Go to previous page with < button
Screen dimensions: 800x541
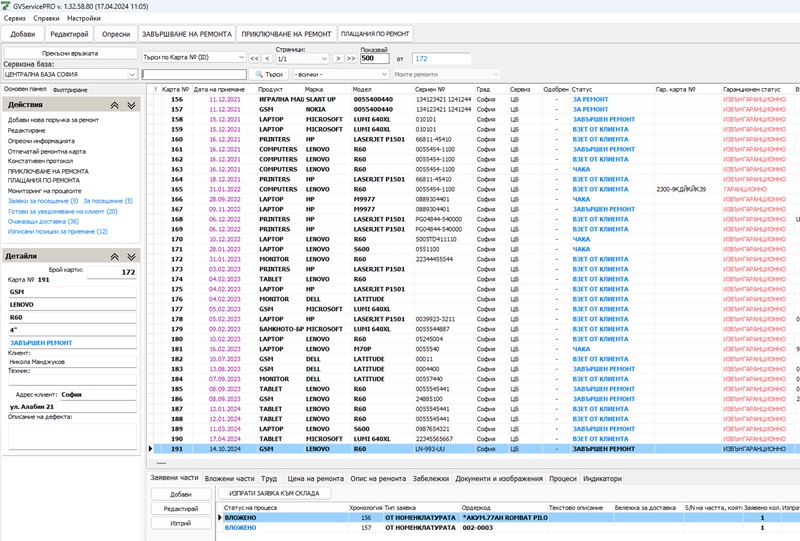(267, 59)
